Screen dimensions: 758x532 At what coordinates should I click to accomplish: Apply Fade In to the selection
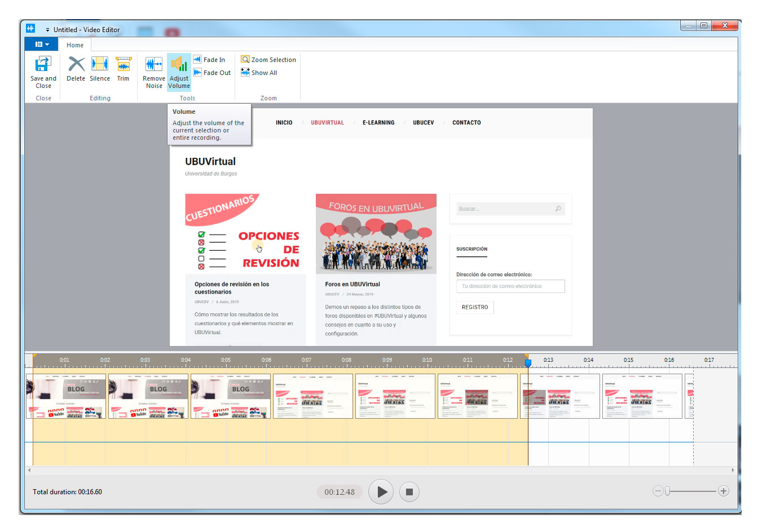209,60
